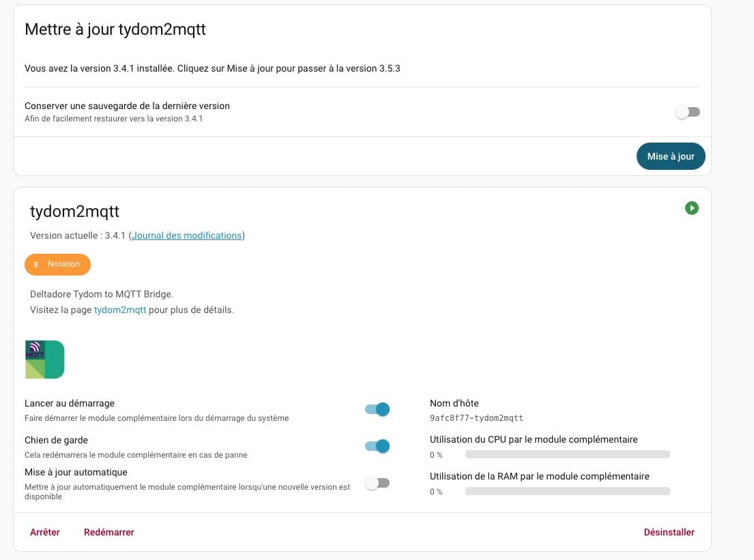The image size is (754, 560).
Task: Disable the Lancer au démarrage switch
Action: click(x=377, y=409)
